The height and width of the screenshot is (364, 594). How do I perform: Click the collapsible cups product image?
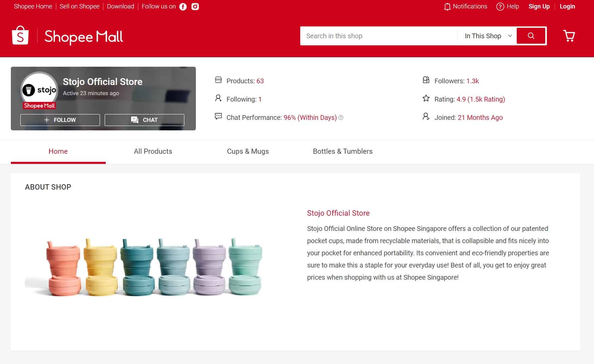pyautogui.click(x=144, y=266)
